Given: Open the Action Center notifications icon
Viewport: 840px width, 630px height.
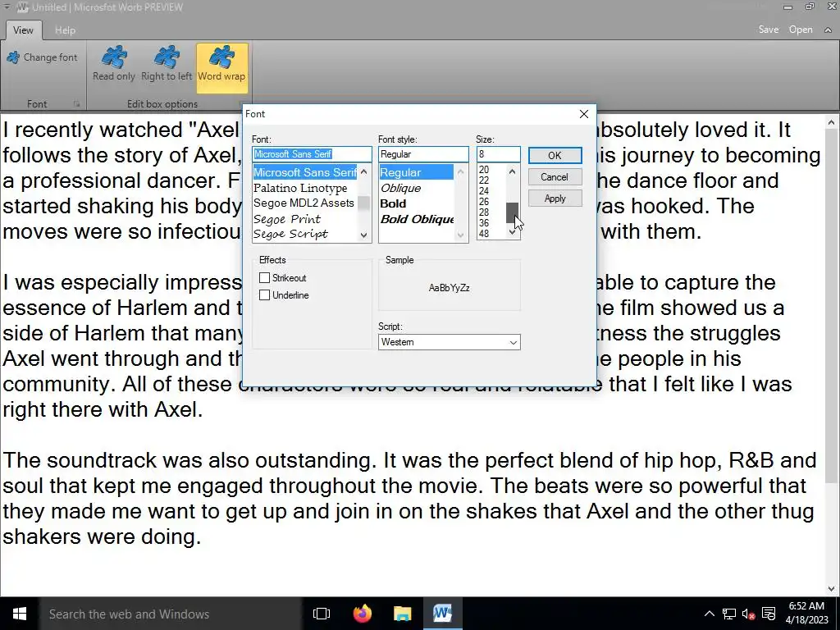Looking at the screenshot, I should coord(769,614).
